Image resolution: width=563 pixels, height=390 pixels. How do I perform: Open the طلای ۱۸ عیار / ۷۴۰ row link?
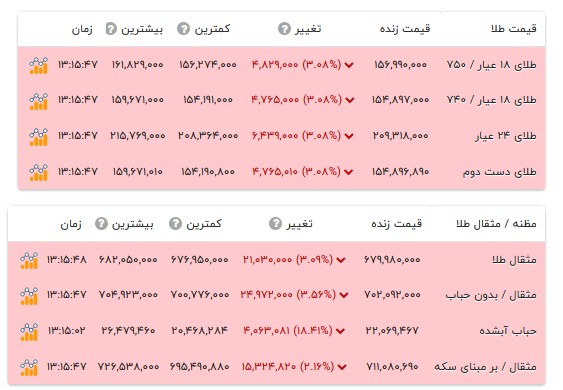point(491,99)
